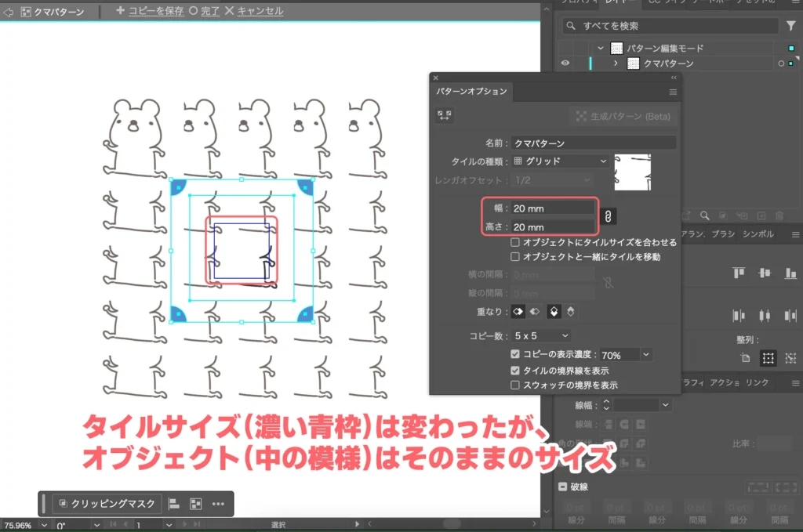Expand the クマパターン layer tree item

pyautogui.click(x=616, y=63)
